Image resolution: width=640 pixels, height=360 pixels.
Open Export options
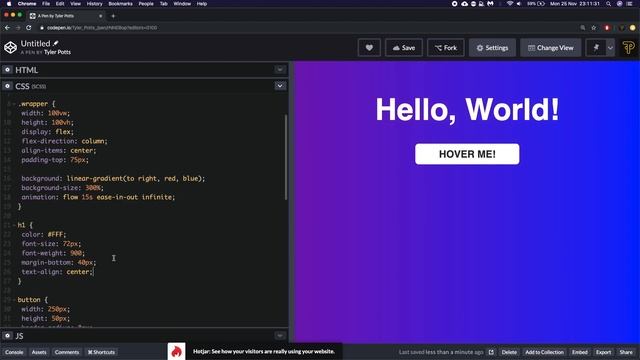(x=603, y=352)
